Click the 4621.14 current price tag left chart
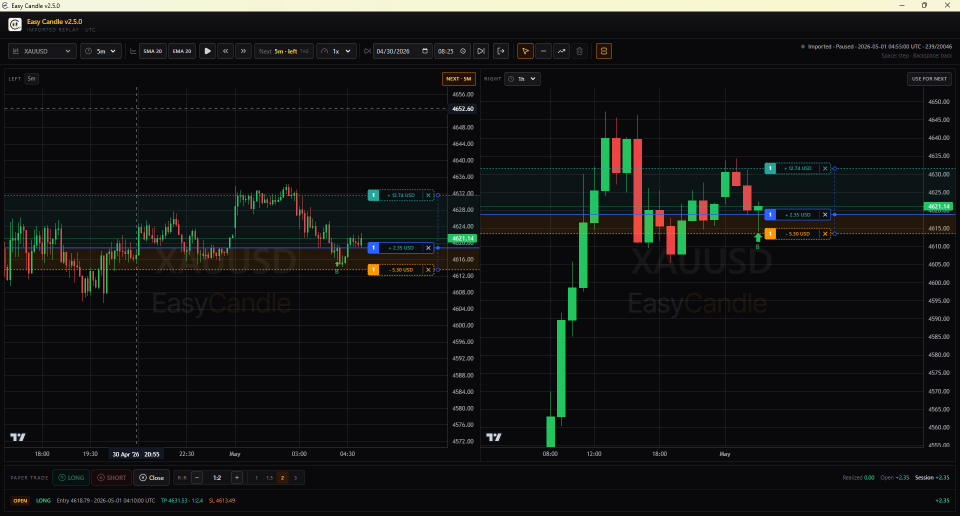960x516 pixels. click(463, 238)
